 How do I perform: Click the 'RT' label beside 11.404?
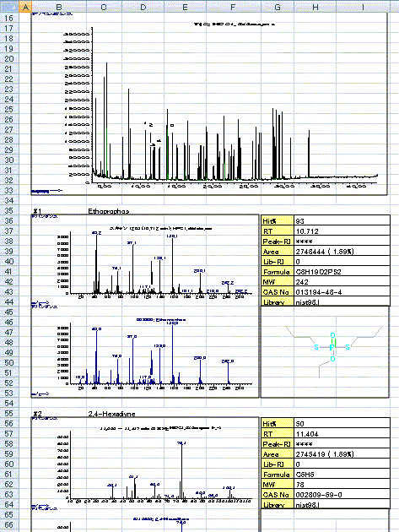pos(278,433)
